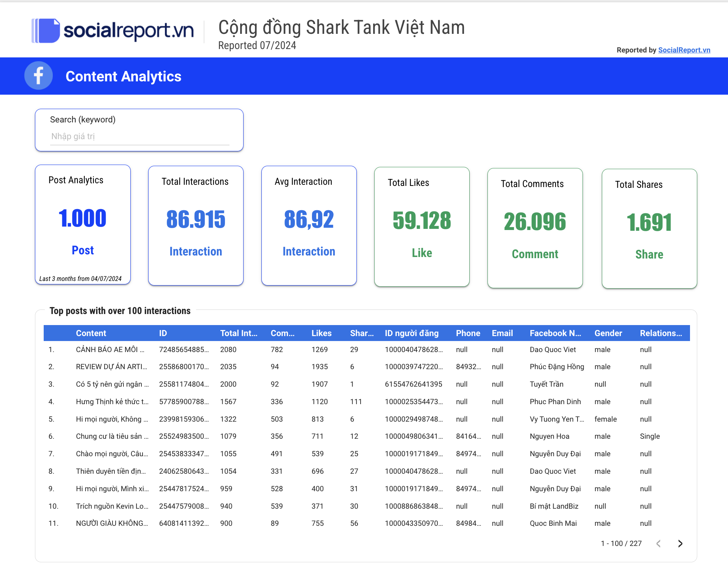728x568 pixels.
Task: Click 'Top posts with over 100 interactions' title
Action: click(120, 311)
